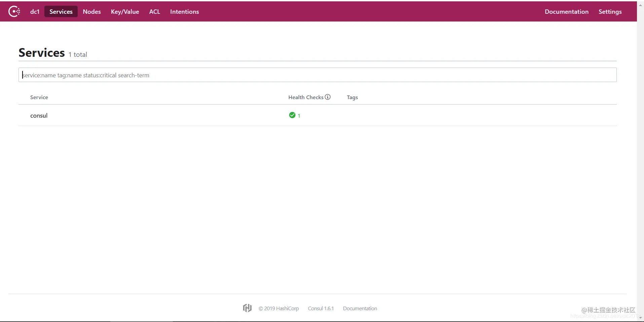Switch to the Services tab

(61, 11)
